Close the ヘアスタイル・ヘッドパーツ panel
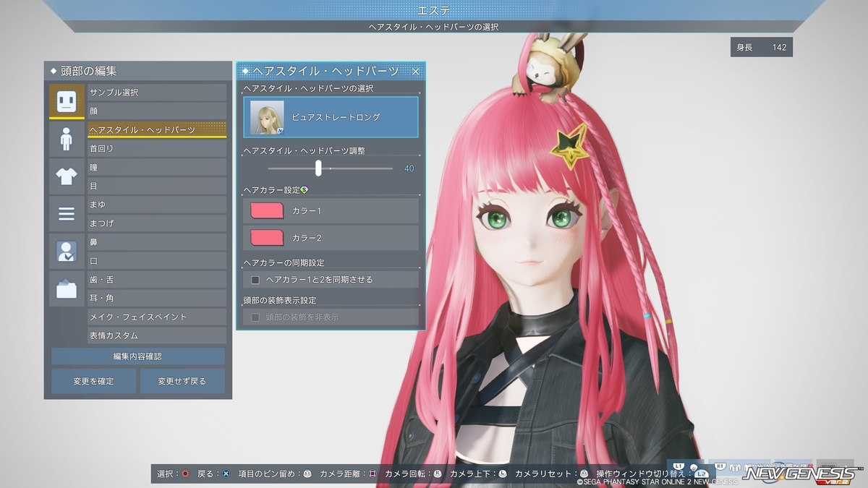Image resolution: width=868 pixels, height=488 pixels. pos(416,71)
